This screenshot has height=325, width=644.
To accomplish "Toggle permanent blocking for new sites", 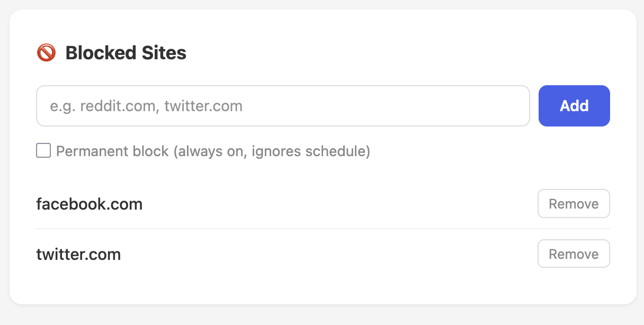I will (43, 151).
